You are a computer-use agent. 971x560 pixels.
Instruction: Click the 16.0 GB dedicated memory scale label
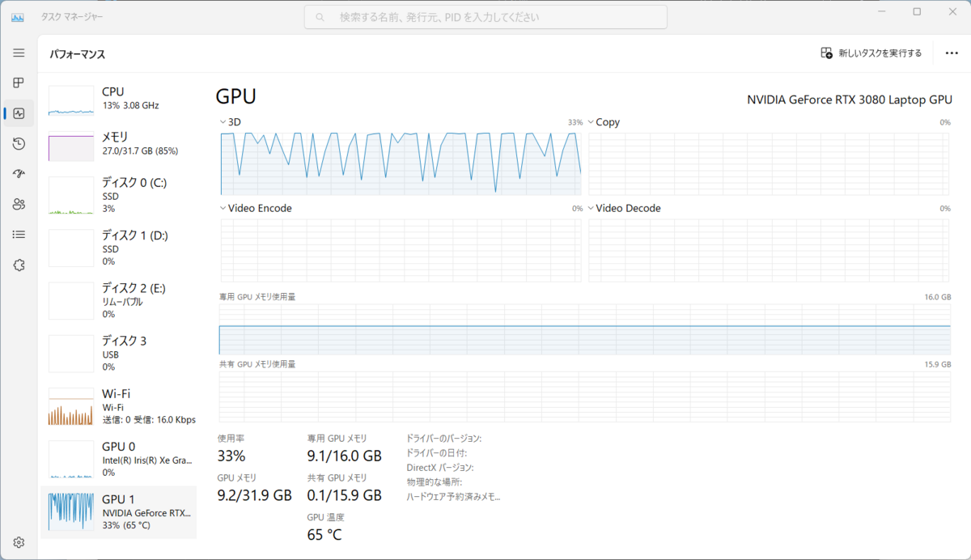pyautogui.click(x=937, y=297)
